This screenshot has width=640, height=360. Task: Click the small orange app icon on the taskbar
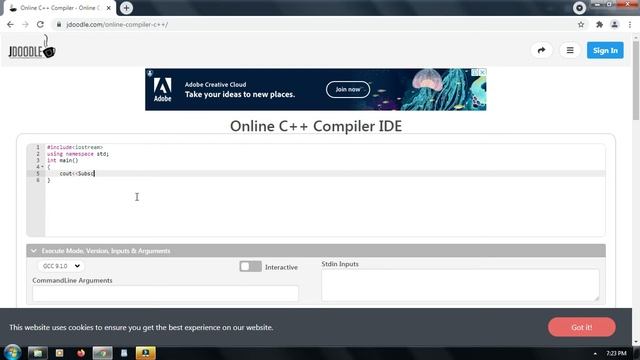pyautogui.click(x=60, y=353)
